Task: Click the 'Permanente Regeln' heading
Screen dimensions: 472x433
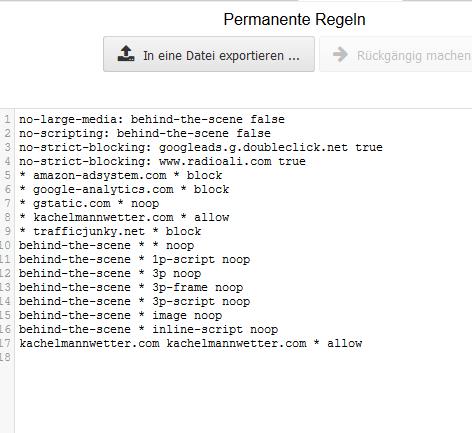Action: (294, 19)
